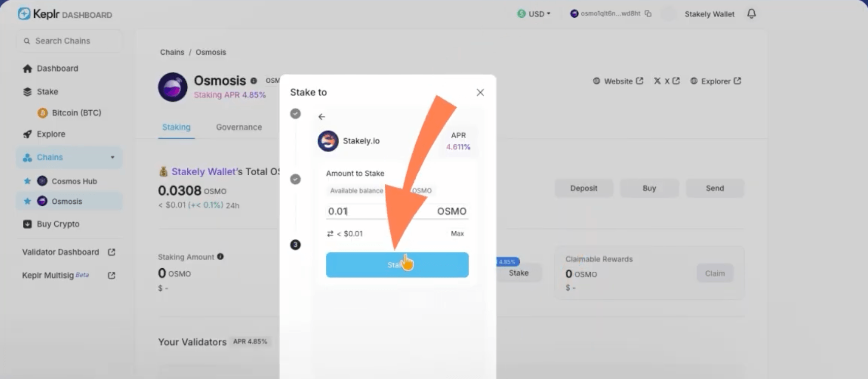The height and width of the screenshot is (379, 868).
Task: Click the Stakely.io validator logo
Action: 328,141
